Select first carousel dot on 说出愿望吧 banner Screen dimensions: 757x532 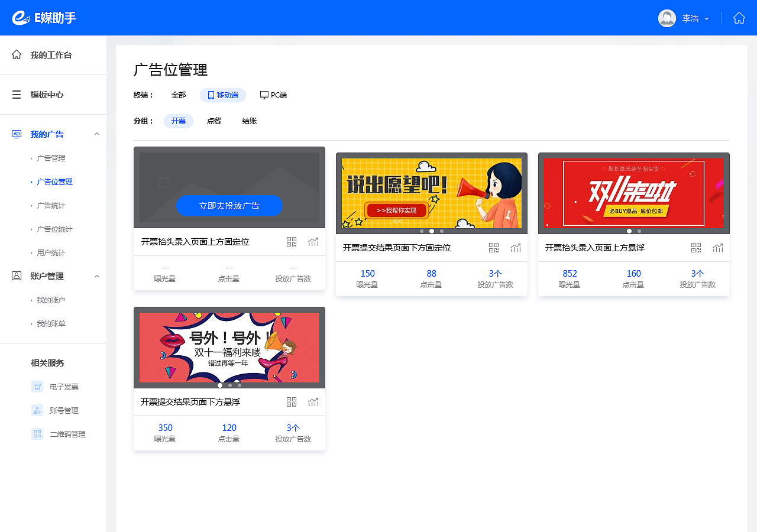click(x=422, y=231)
